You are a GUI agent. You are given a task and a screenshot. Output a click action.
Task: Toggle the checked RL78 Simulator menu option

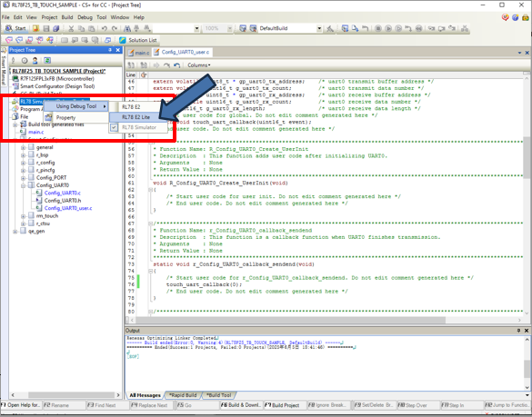[x=138, y=127]
